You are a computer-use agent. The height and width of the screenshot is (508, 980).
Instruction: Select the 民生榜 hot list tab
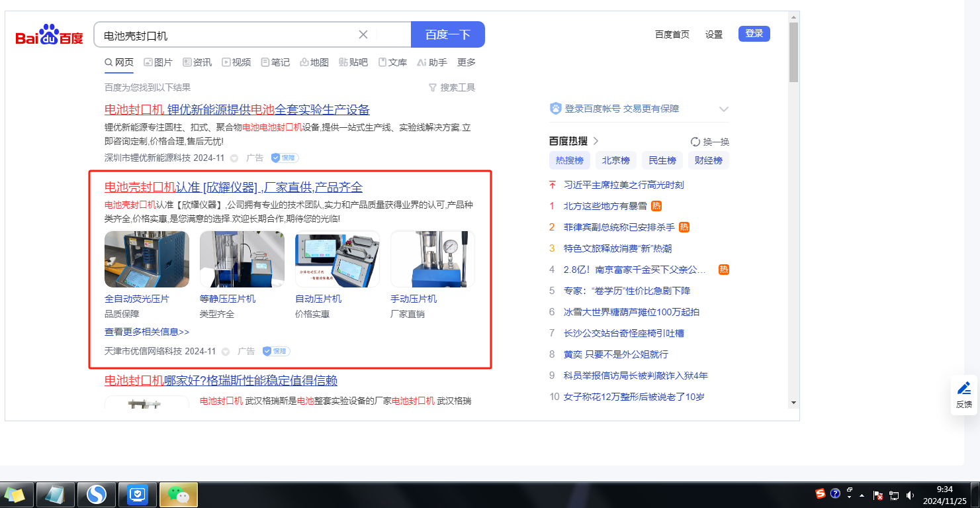tap(662, 160)
